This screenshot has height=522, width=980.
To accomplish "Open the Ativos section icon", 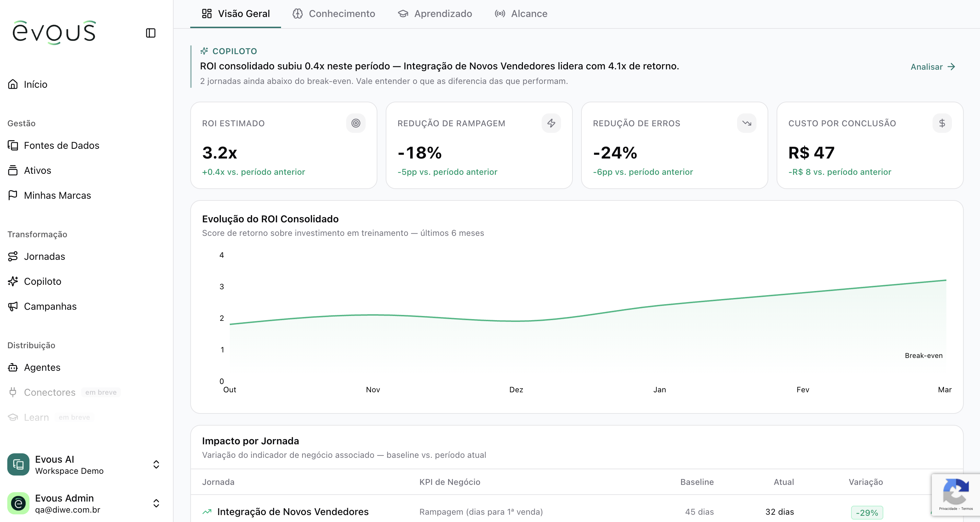I will click(x=13, y=170).
